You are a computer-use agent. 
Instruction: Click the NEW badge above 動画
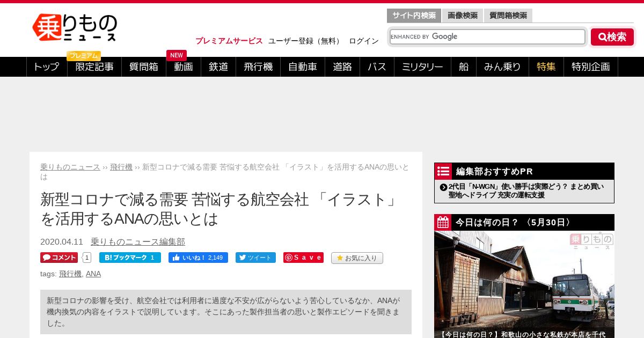[177, 55]
